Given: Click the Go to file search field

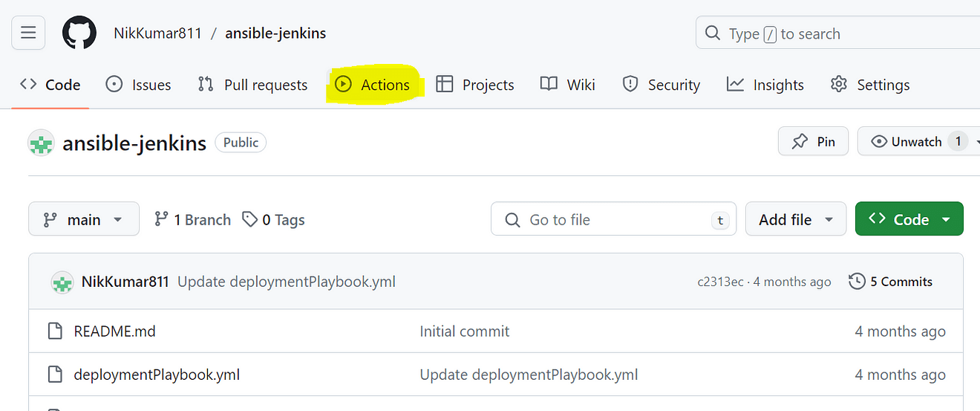Looking at the screenshot, I should pos(612,219).
